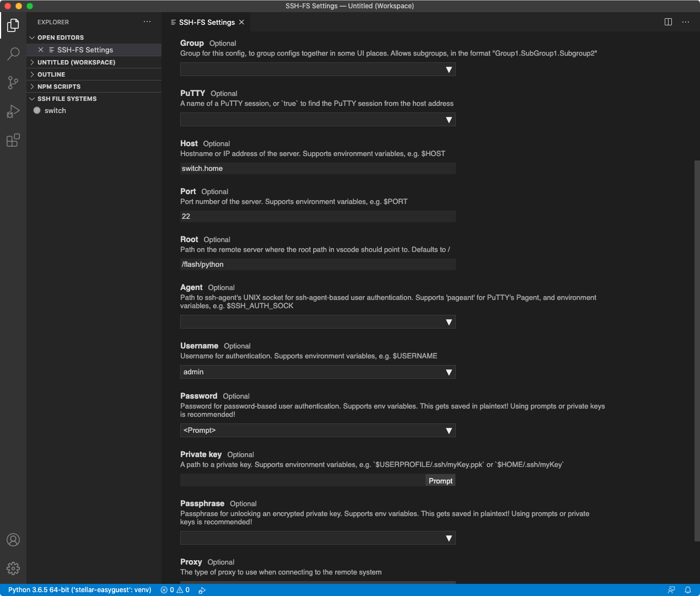This screenshot has height=596, width=700.
Task: Open the Run and Debug view
Action: click(13, 111)
